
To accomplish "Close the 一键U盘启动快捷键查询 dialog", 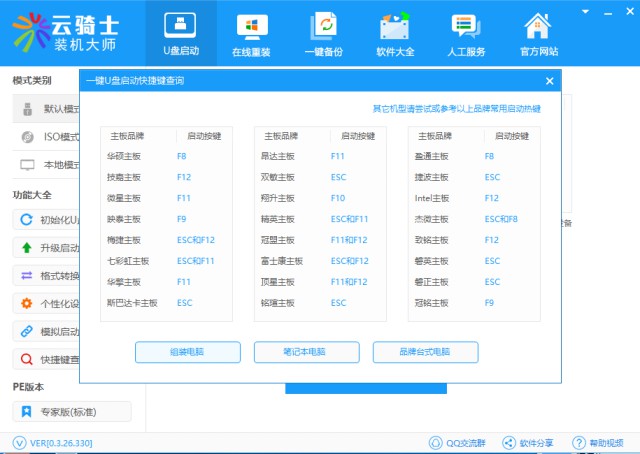I will coord(549,81).
